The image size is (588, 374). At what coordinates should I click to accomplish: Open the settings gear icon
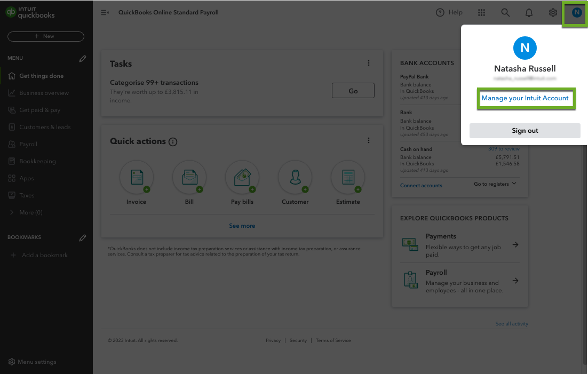553,13
